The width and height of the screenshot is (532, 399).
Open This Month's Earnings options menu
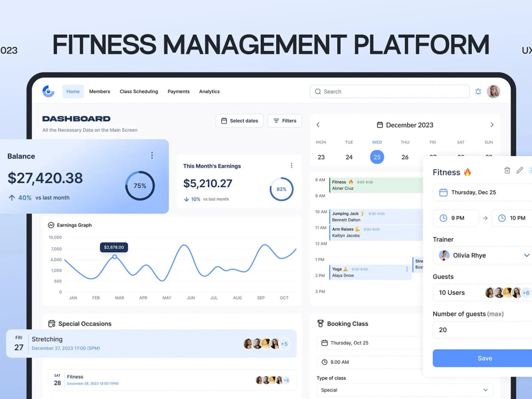point(292,165)
